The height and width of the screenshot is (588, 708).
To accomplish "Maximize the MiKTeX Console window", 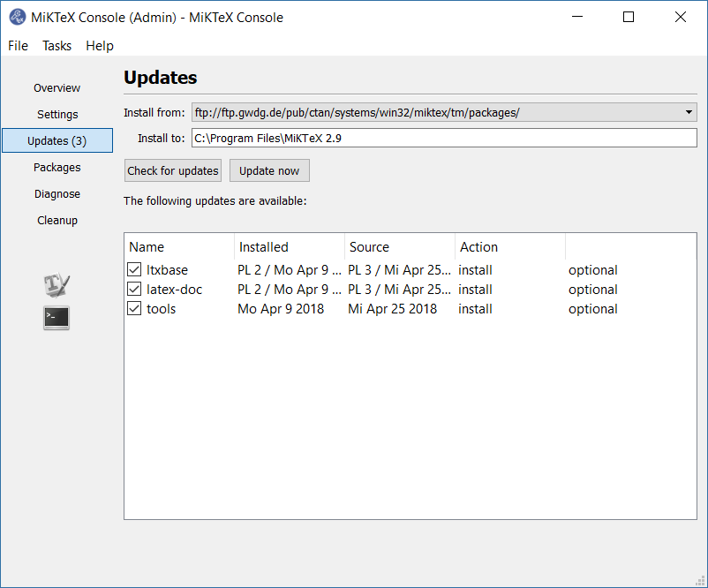I will click(x=628, y=17).
